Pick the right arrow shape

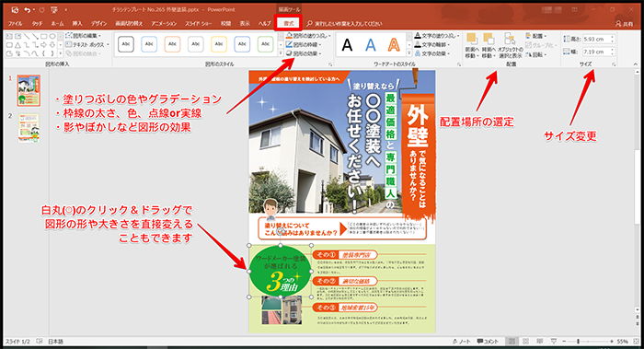tap(43, 45)
